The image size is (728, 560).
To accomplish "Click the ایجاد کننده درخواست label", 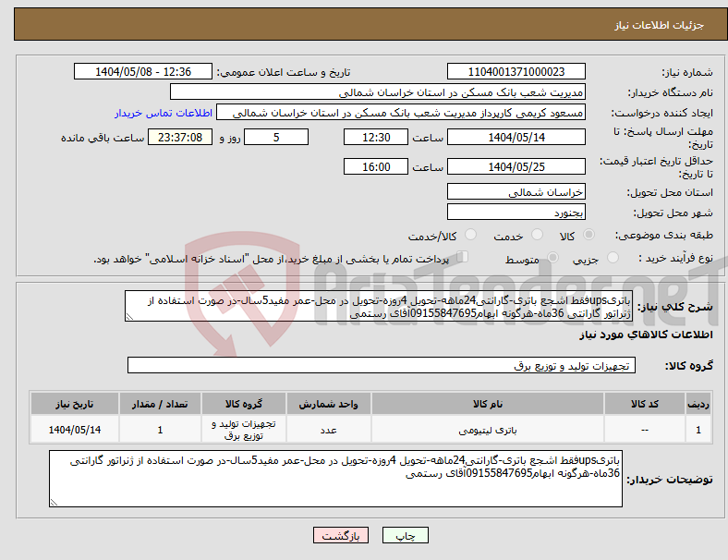I will (x=662, y=114).
